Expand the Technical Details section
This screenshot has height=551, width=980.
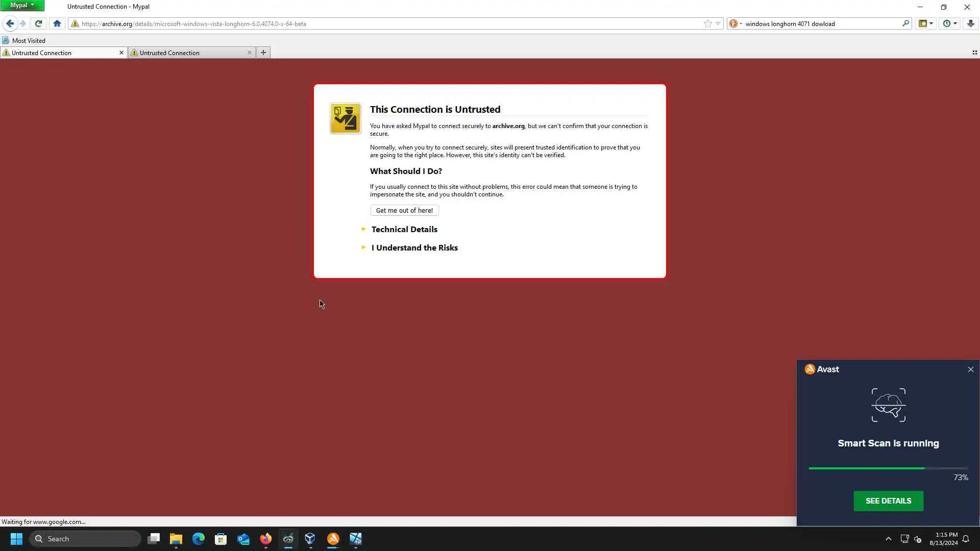(404, 230)
